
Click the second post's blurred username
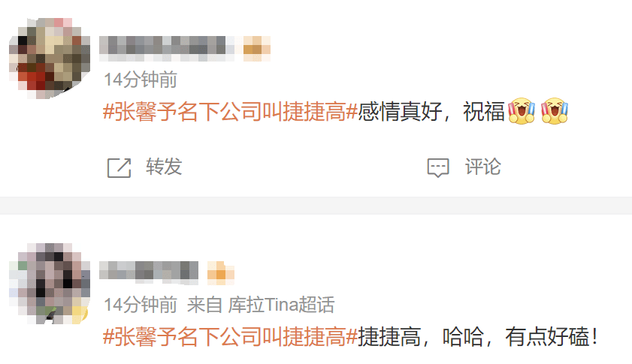(149, 271)
